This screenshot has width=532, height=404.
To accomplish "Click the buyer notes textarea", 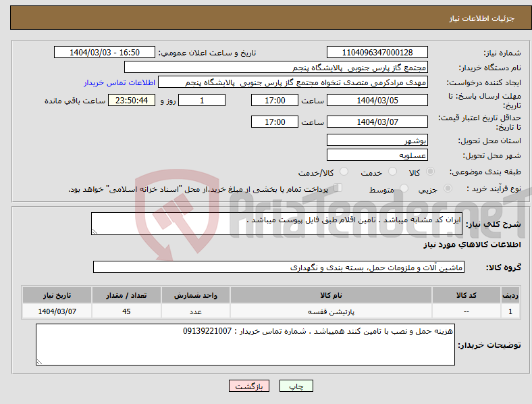I will coord(245,345).
